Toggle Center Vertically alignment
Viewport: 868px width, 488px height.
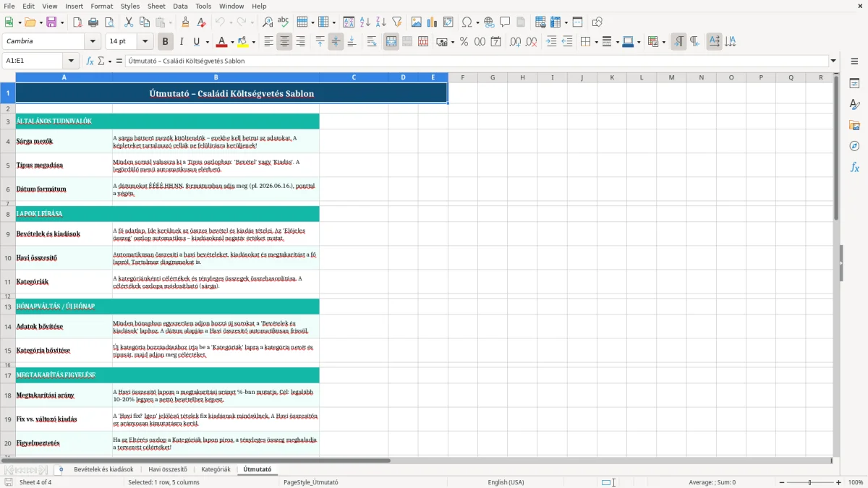coord(336,42)
